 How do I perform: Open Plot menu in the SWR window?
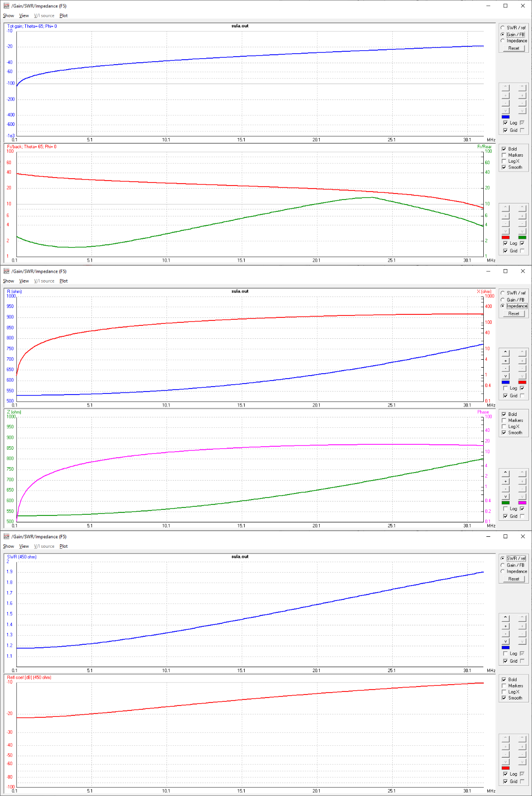[x=64, y=546]
